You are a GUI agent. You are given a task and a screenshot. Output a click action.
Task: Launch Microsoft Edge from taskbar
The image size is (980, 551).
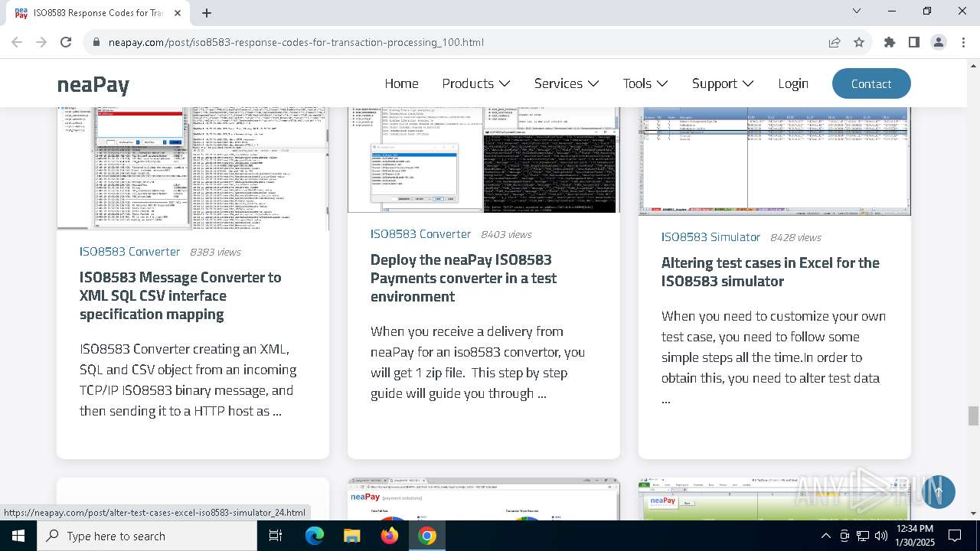pos(315,536)
